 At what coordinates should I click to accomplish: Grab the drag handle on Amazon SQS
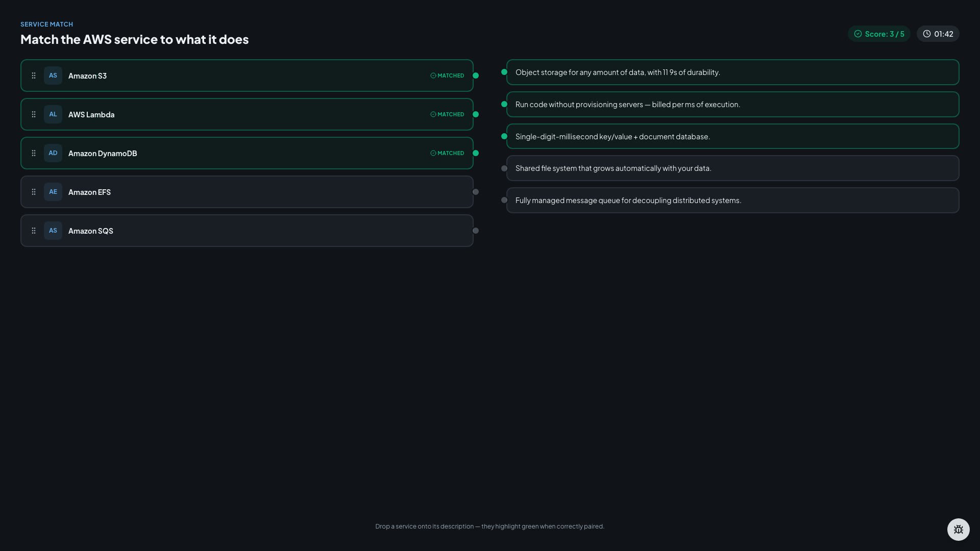point(34,231)
